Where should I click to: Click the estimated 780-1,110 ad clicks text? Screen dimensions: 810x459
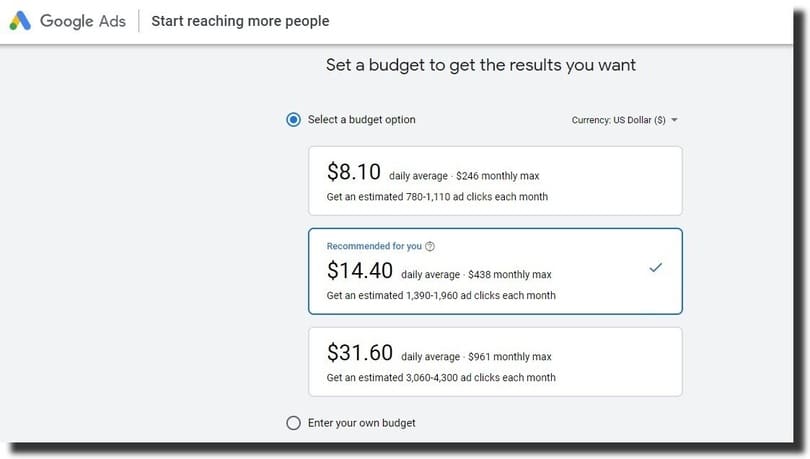coord(437,197)
